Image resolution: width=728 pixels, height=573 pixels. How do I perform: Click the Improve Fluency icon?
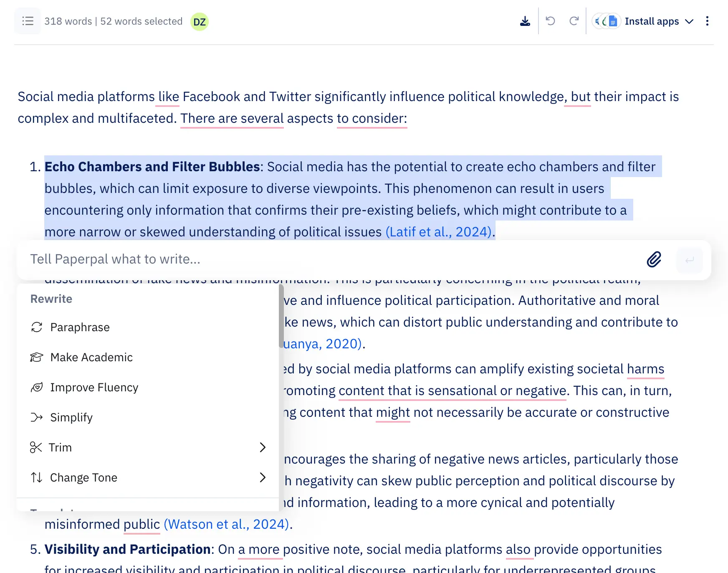coord(37,387)
